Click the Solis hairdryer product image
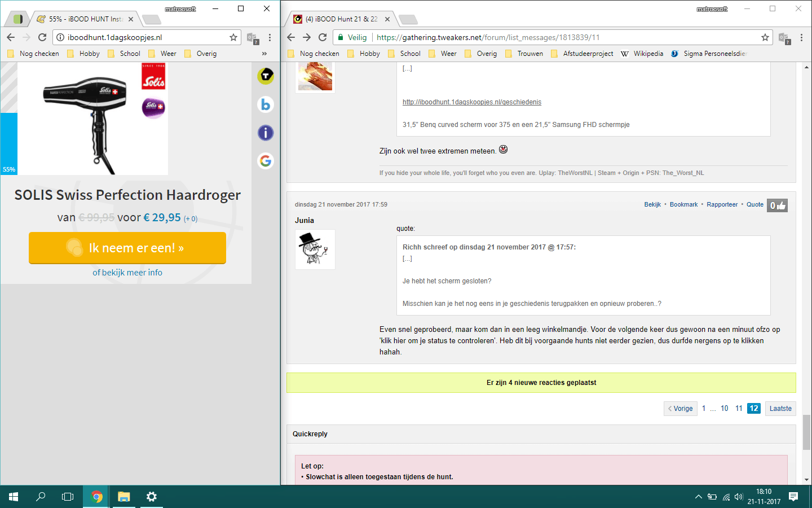Image resolution: width=812 pixels, height=508 pixels. point(93,119)
